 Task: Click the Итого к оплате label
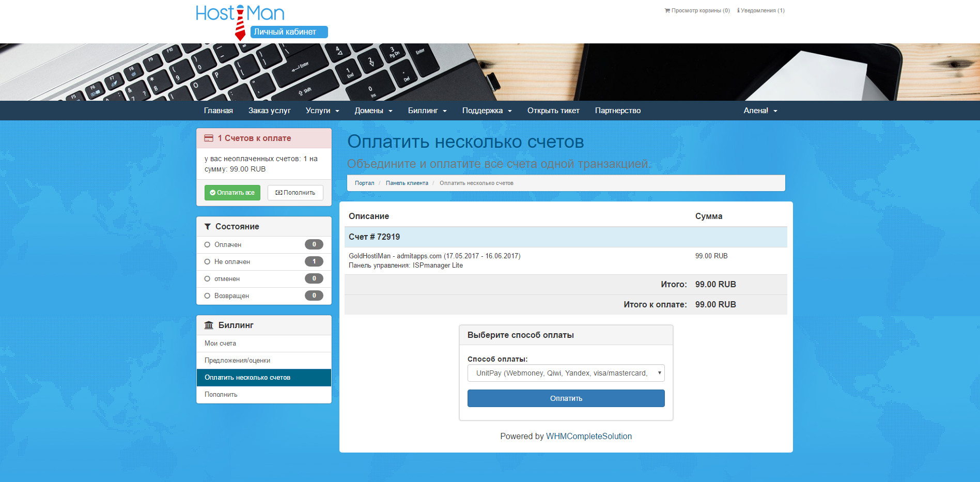(x=655, y=305)
